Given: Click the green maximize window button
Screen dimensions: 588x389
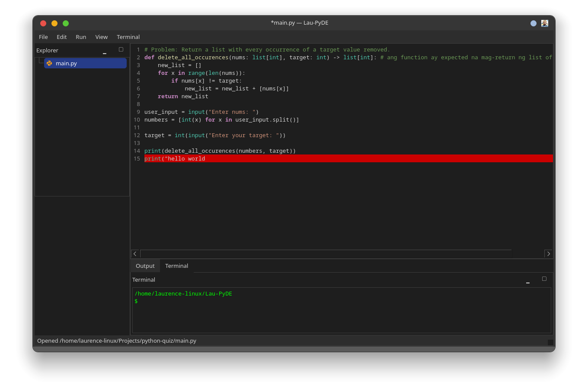Looking at the screenshot, I should [66, 23].
